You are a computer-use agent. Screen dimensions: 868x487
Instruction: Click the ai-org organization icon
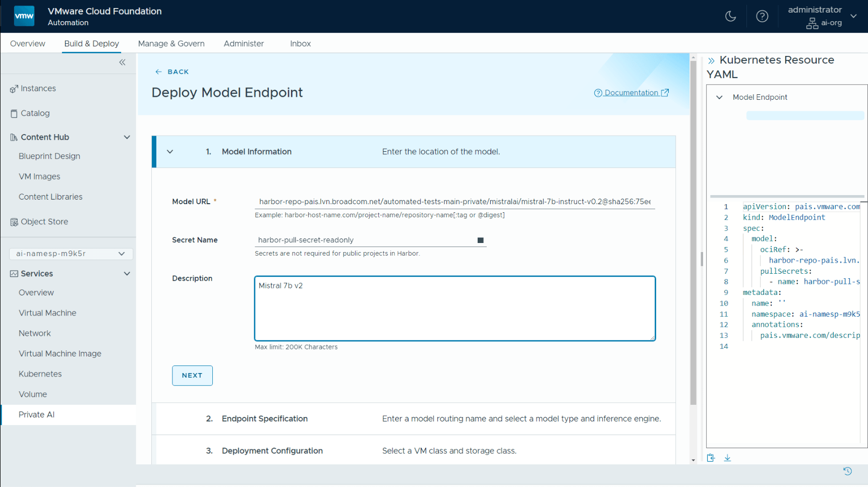pyautogui.click(x=812, y=23)
